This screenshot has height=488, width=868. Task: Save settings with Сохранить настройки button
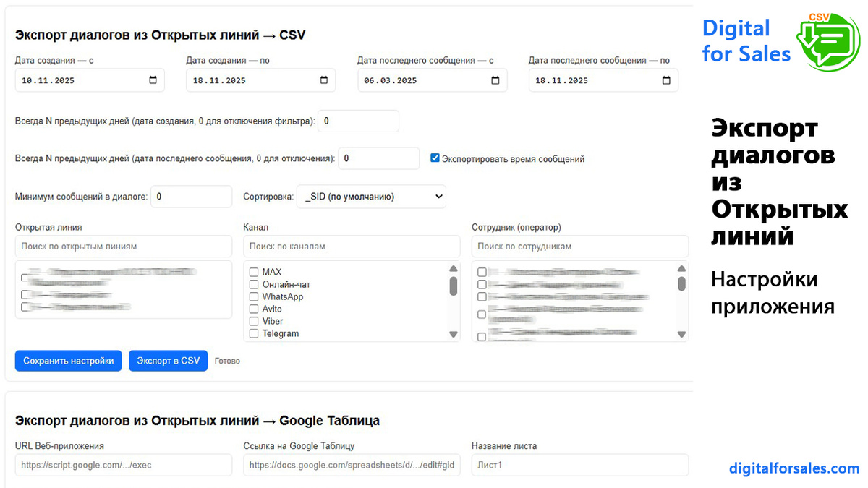[x=69, y=361]
